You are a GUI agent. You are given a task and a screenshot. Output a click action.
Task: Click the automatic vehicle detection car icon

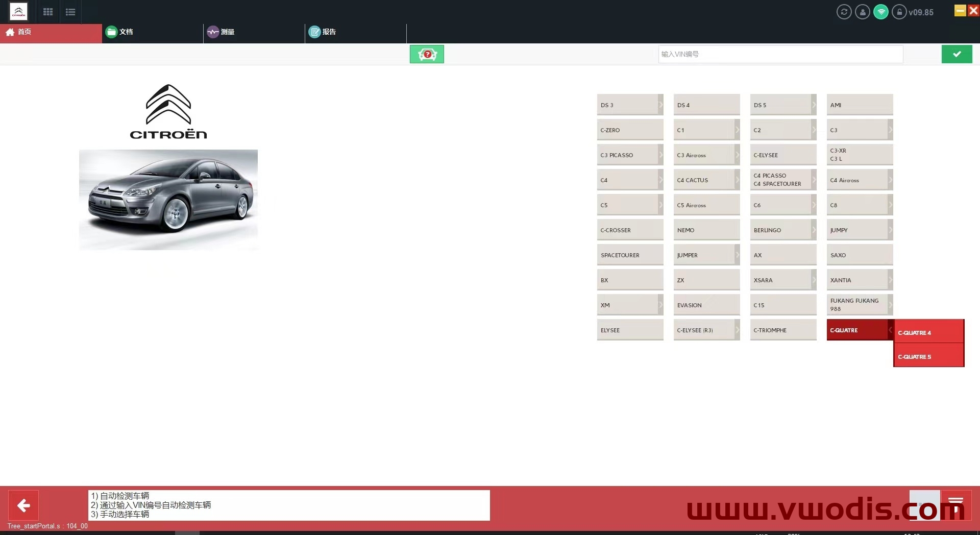[427, 54]
